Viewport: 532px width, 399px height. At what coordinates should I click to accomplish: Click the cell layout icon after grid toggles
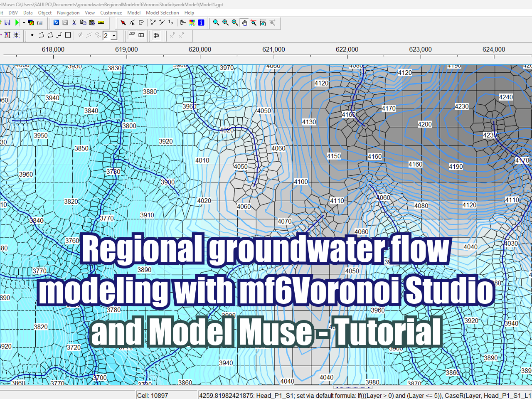[x=156, y=35]
